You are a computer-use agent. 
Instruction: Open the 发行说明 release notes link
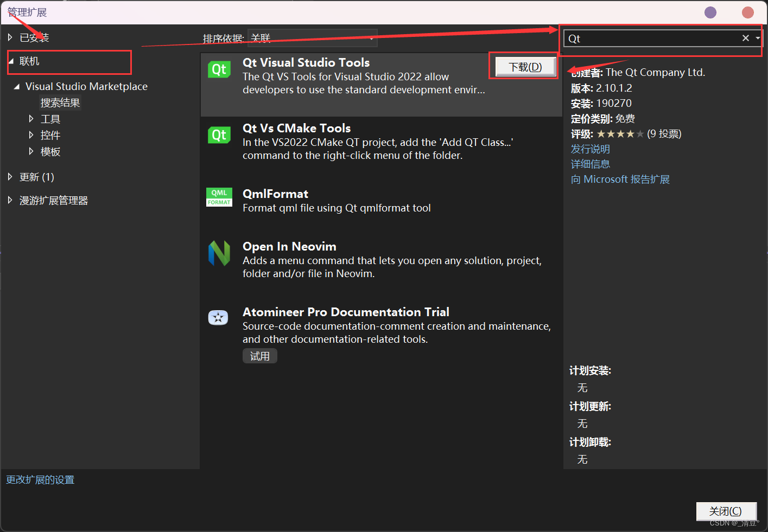591,149
